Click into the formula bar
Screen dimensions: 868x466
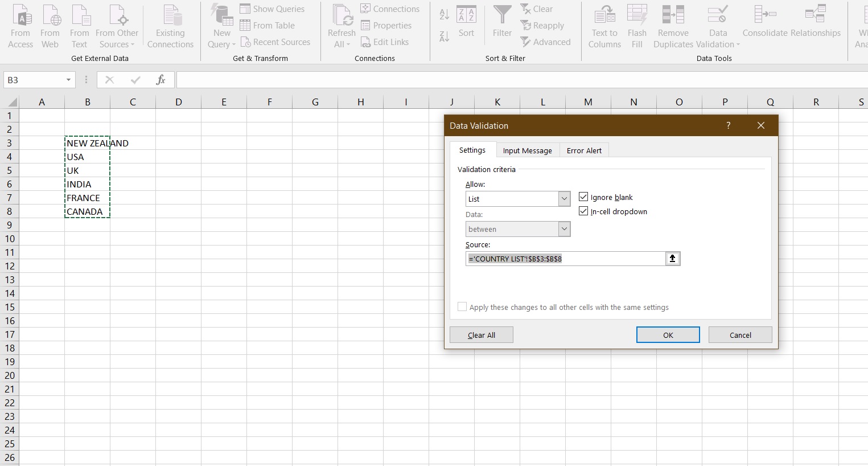click(522, 80)
